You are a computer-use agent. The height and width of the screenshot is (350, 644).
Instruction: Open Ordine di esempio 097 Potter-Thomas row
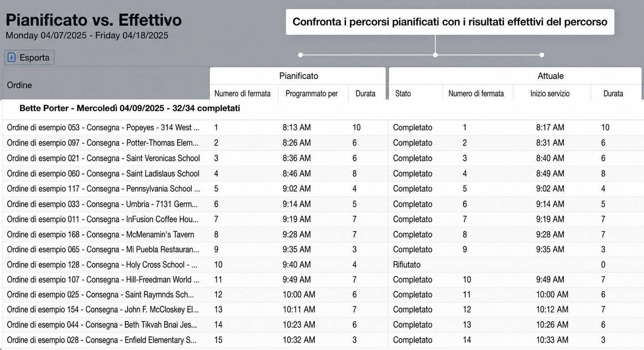(103, 143)
